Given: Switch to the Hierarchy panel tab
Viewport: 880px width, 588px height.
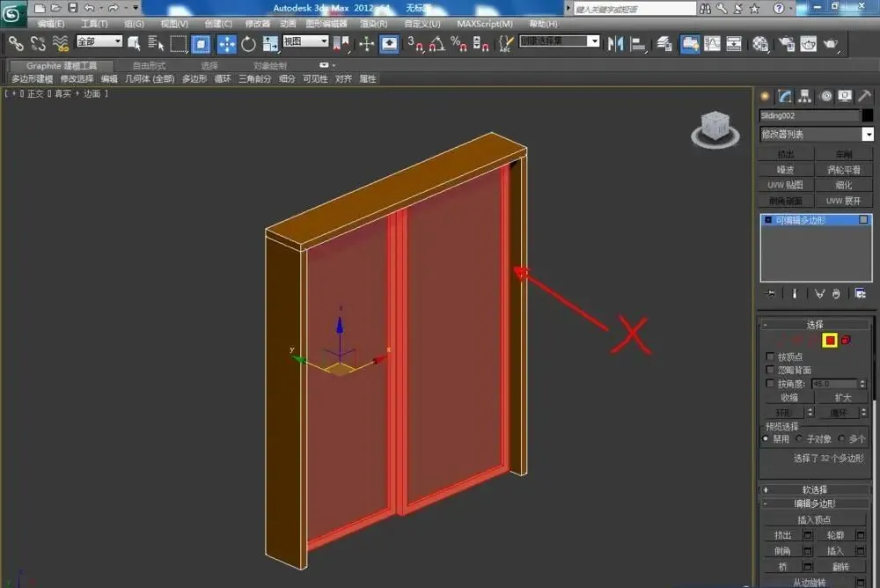Looking at the screenshot, I should click(x=805, y=97).
